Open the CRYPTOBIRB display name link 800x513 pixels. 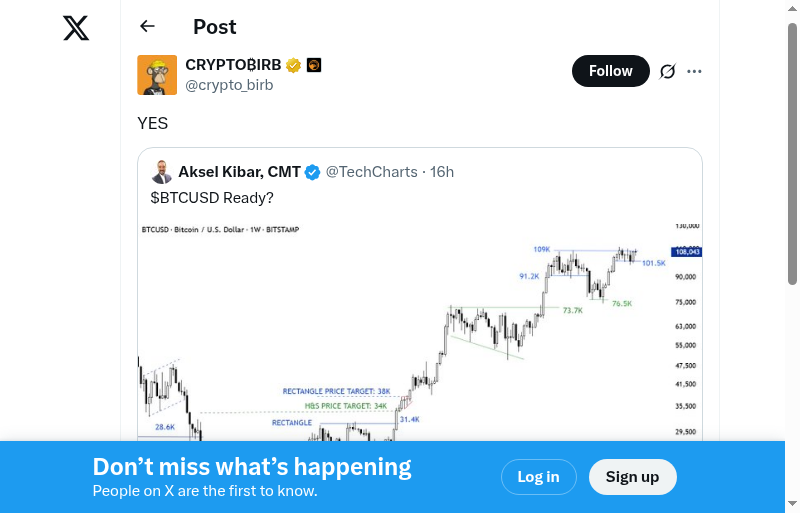tap(233, 65)
